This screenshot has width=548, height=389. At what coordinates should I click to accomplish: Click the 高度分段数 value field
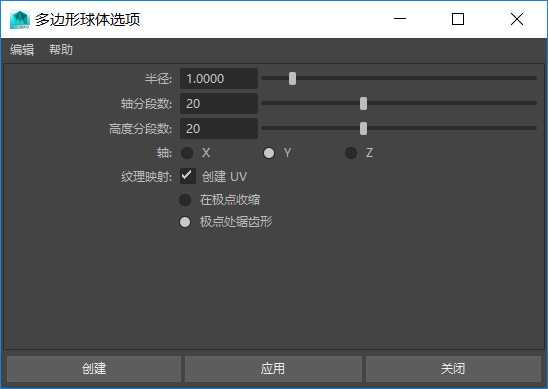coord(219,129)
